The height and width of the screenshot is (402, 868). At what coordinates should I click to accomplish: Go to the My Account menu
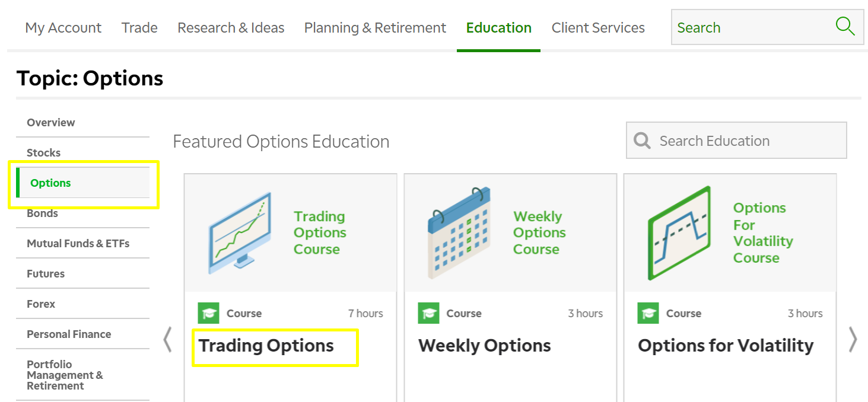tap(63, 28)
